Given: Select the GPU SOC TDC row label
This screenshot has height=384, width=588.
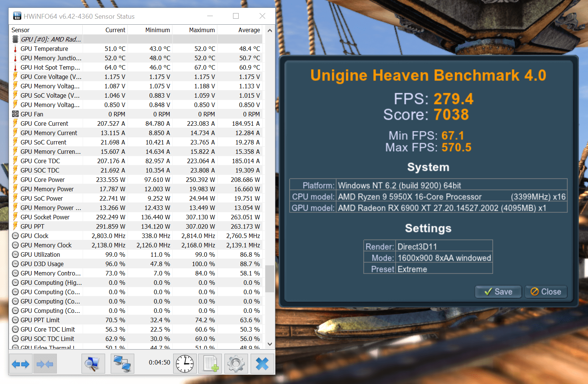Looking at the screenshot, I should pos(40,170).
